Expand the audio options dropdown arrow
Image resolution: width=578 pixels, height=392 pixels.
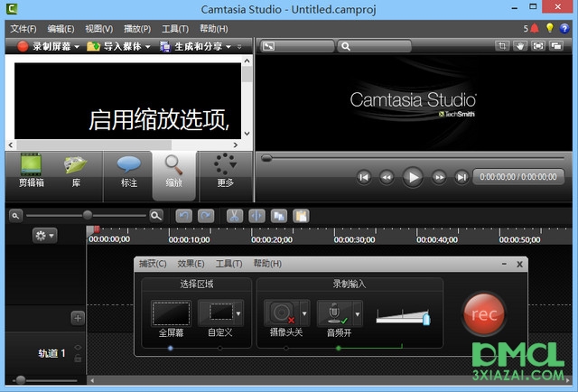coord(358,313)
